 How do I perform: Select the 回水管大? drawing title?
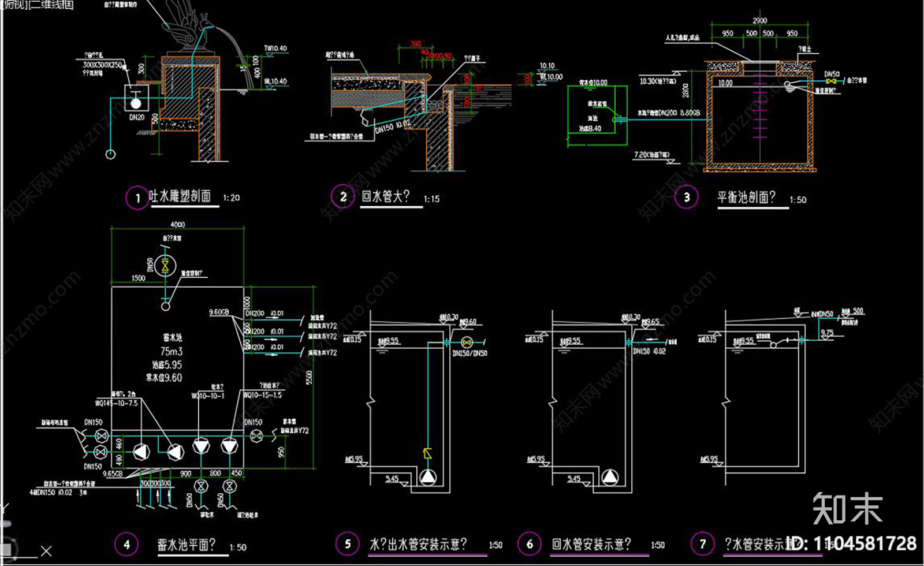coord(385,196)
